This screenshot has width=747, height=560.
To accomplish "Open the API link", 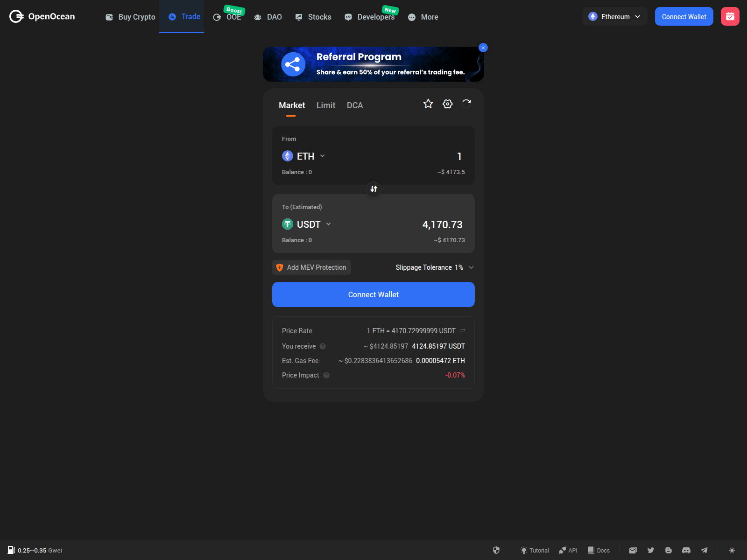I will pyautogui.click(x=568, y=550).
